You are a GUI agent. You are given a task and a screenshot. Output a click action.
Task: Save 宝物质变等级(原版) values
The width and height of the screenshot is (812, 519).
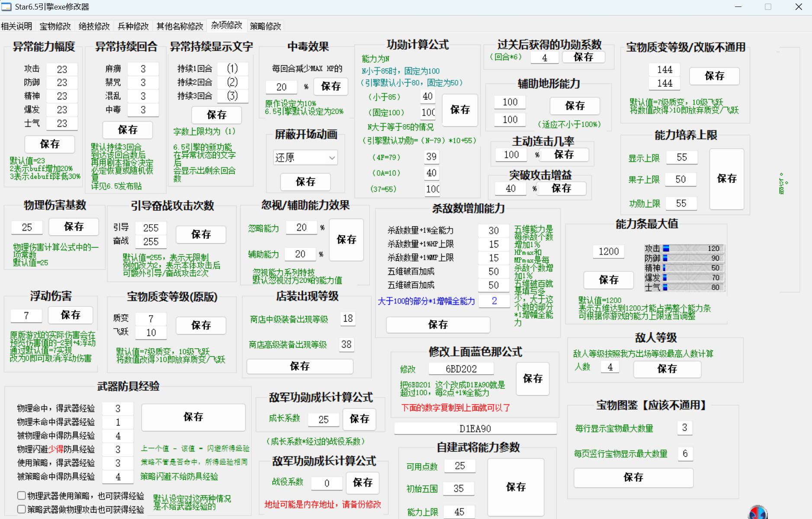201,325
